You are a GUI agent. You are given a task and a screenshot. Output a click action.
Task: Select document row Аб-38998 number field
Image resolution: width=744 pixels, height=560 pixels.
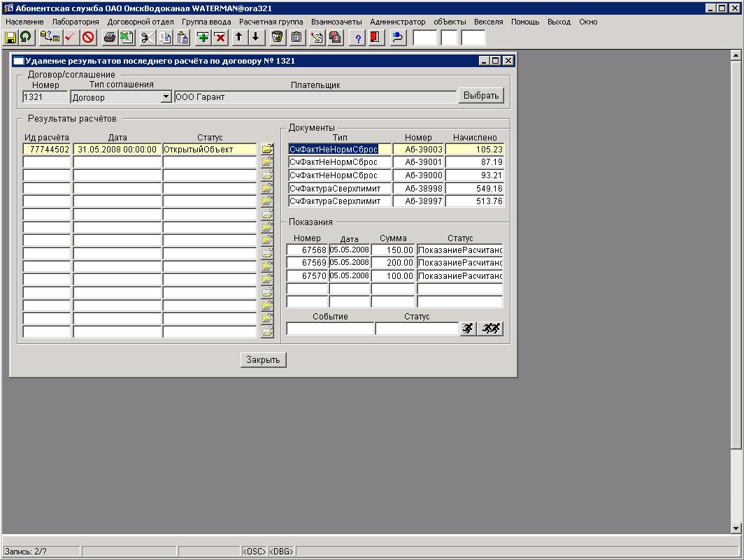pyautogui.click(x=418, y=189)
